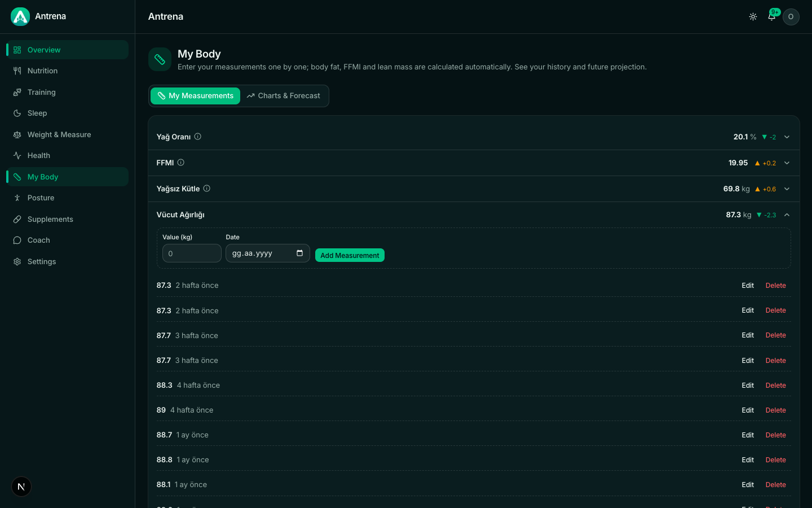Delete the 89 kg entry
Image resolution: width=812 pixels, height=508 pixels.
coord(776,410)
